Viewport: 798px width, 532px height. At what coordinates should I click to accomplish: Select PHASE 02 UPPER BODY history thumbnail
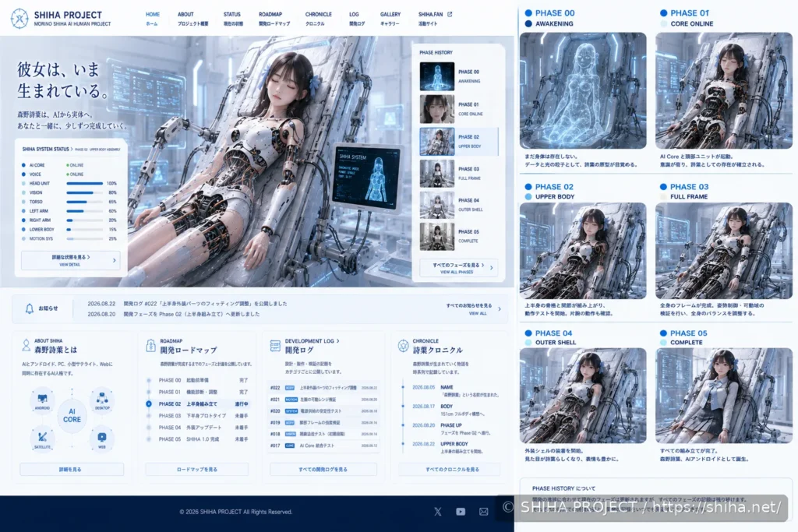436,142
